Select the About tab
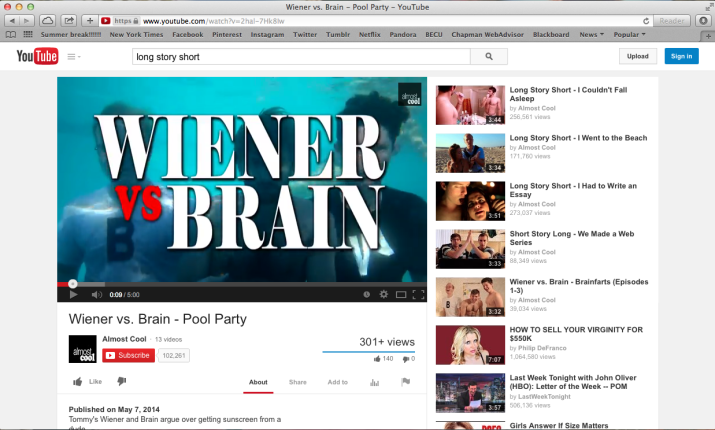The image size is (715, 430). click(258, 382)
